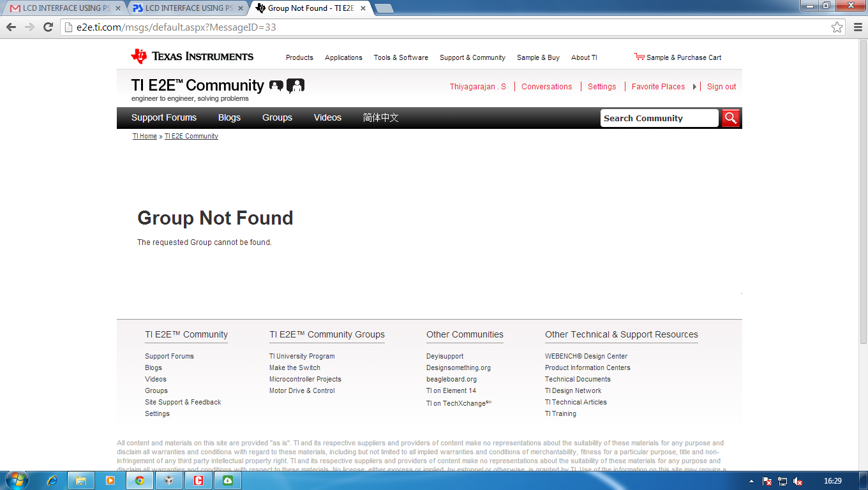Image resolution: width=868 pixels, height=490 pixels.
Task: Open WEBENCH Design Center footer link
Action: pyautogui.click(x=586, y=356)
